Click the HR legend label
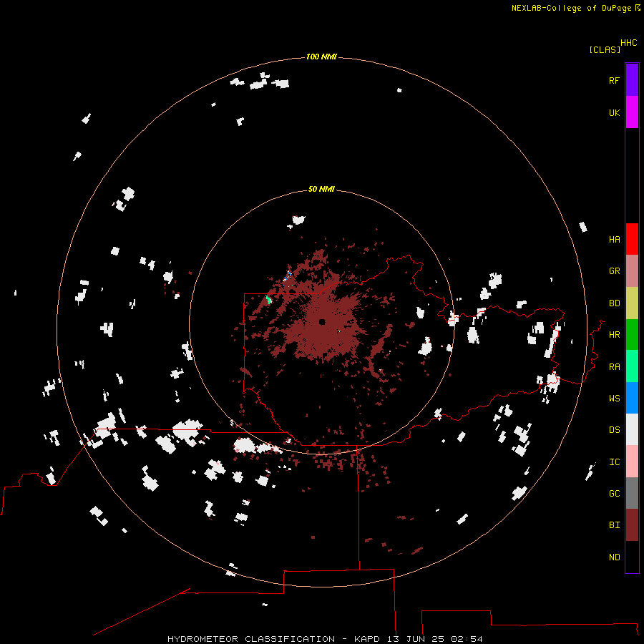The width and height of the screenshot is (644, 644). click(x=614, y=335)
